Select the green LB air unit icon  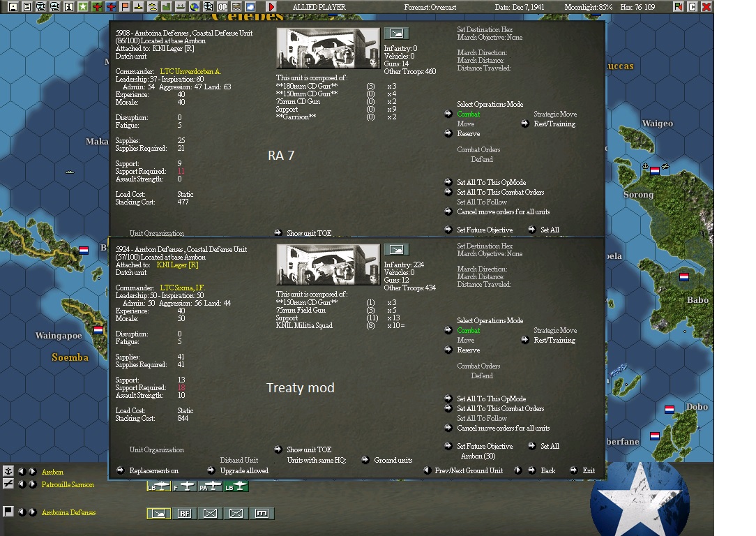[236, 486]
